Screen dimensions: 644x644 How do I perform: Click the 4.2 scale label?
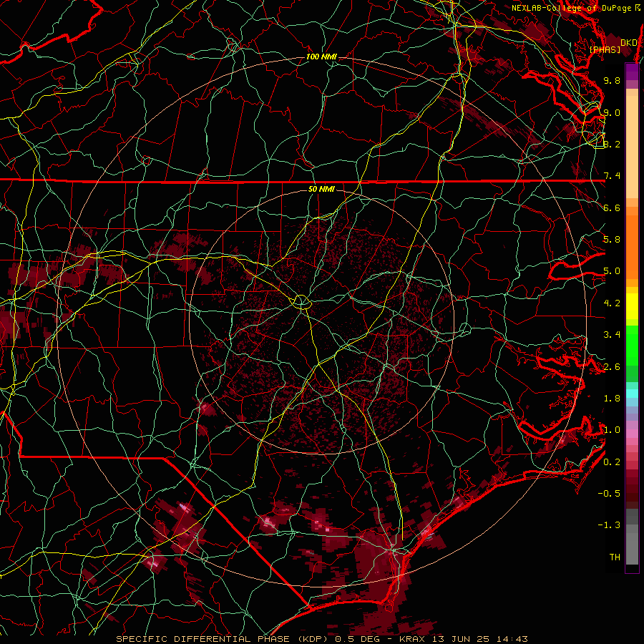[612, 303]
